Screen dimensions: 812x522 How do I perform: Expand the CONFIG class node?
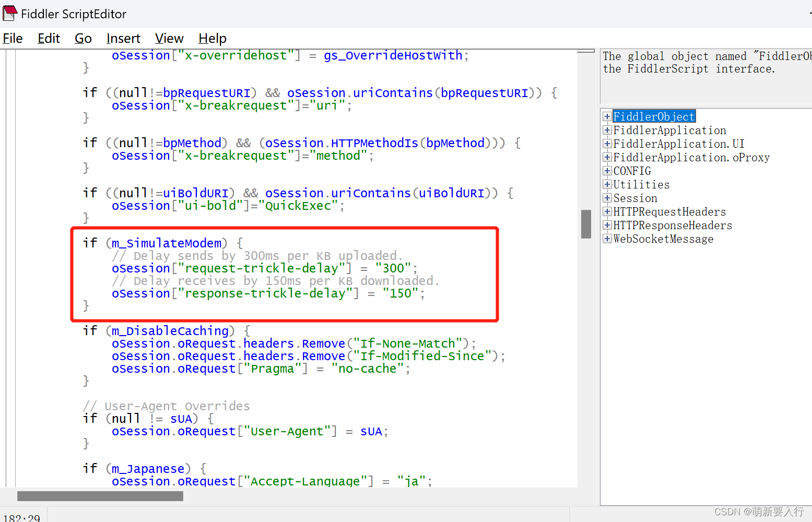(607, 171)
